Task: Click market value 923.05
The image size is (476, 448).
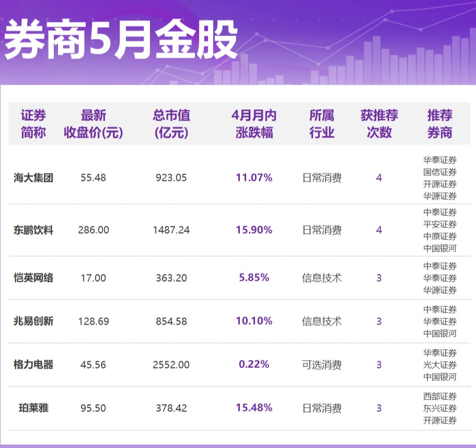Action: (x=171, y=178)
